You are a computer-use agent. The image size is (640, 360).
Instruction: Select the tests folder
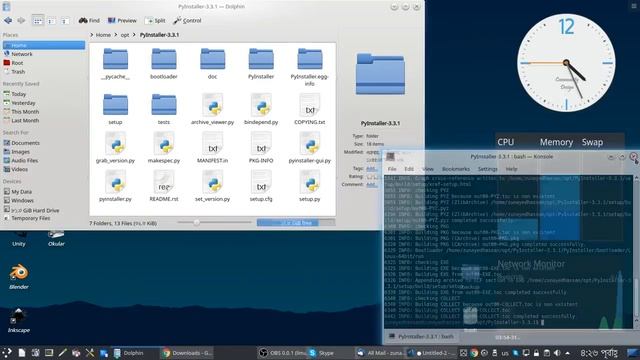click(164, 109)
